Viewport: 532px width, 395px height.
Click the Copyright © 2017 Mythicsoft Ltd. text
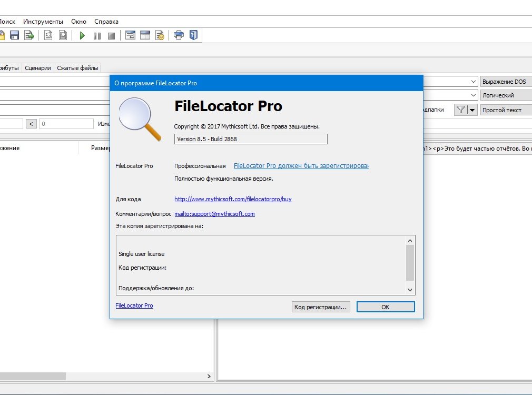247,126
